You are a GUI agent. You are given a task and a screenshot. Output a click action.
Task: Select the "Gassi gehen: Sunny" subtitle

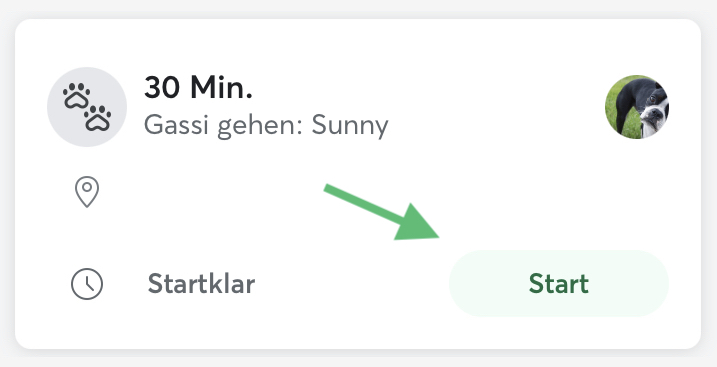pyautogui.click(x=266, y=125)
